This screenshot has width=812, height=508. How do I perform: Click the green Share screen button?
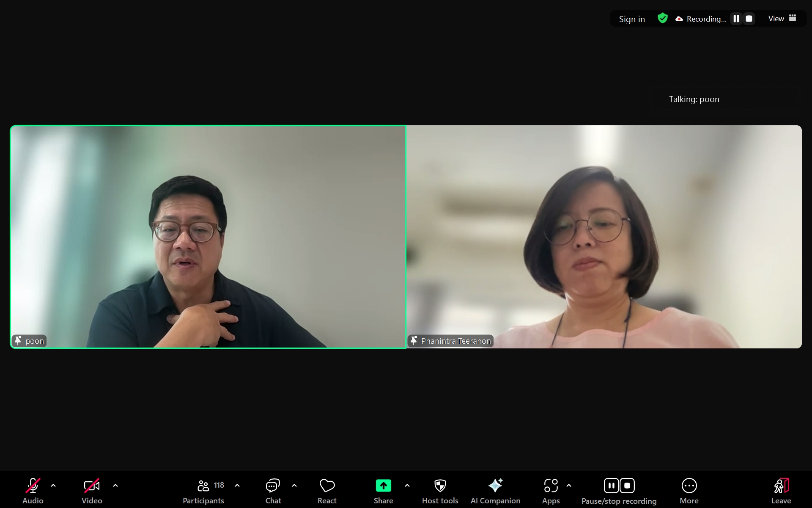pyautogui.click(x=384, y=490)
